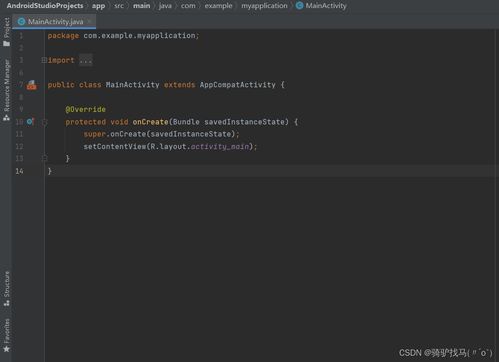The image size is (499, 362).
Task: Click the AndroidStudioProjects breadcrumb
Action: 45,6
